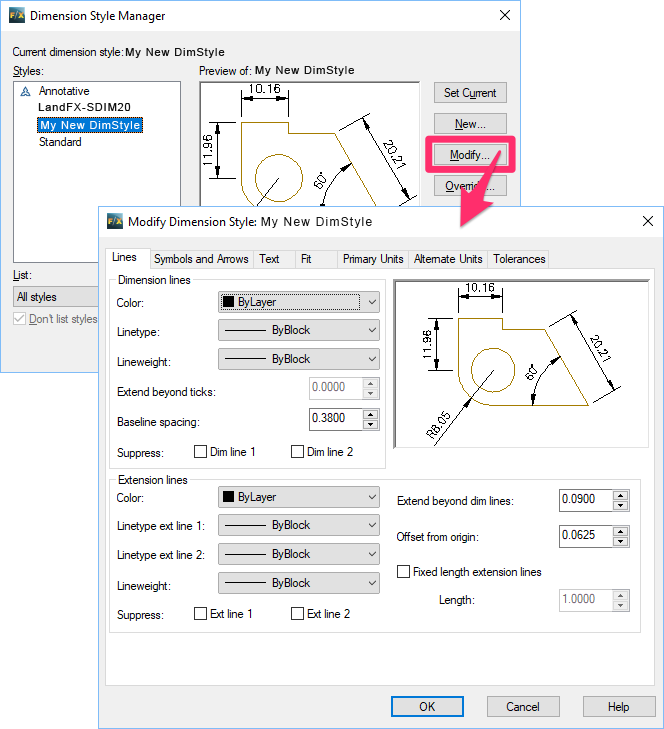Enable Suppress Dim line 2
This screenshot has width=664, height=729.
coord(297,451)
